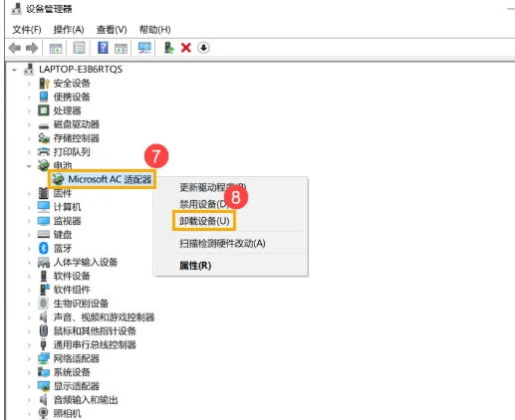Click the circled down arrow toolbar icon
This screenshot has width=515, height=420.
click(203, 48)
